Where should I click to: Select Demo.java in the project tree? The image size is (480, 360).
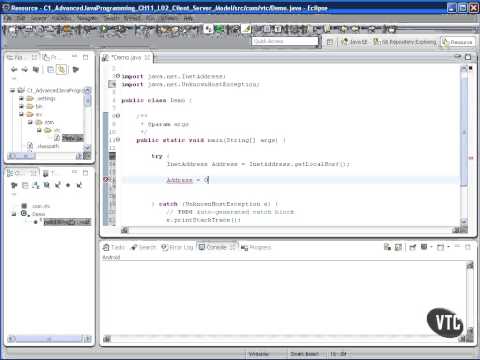(69, 138)
